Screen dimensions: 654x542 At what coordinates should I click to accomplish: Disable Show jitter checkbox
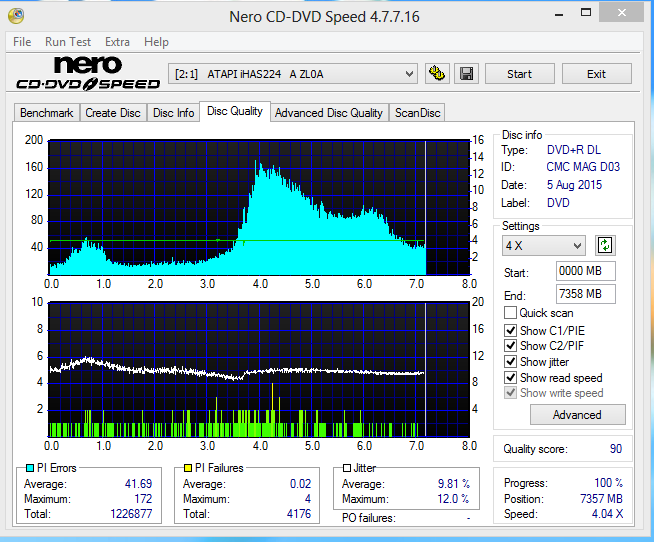click(510, 361)
